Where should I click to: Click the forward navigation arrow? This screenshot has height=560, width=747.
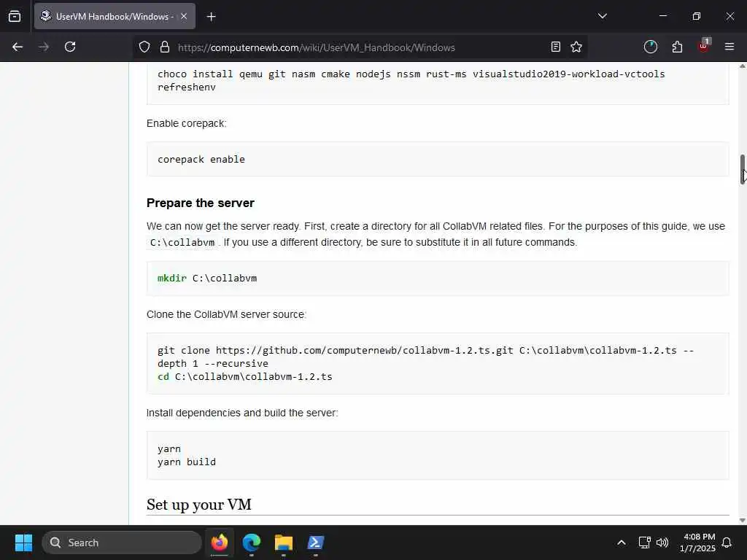(x=44, y=47)
